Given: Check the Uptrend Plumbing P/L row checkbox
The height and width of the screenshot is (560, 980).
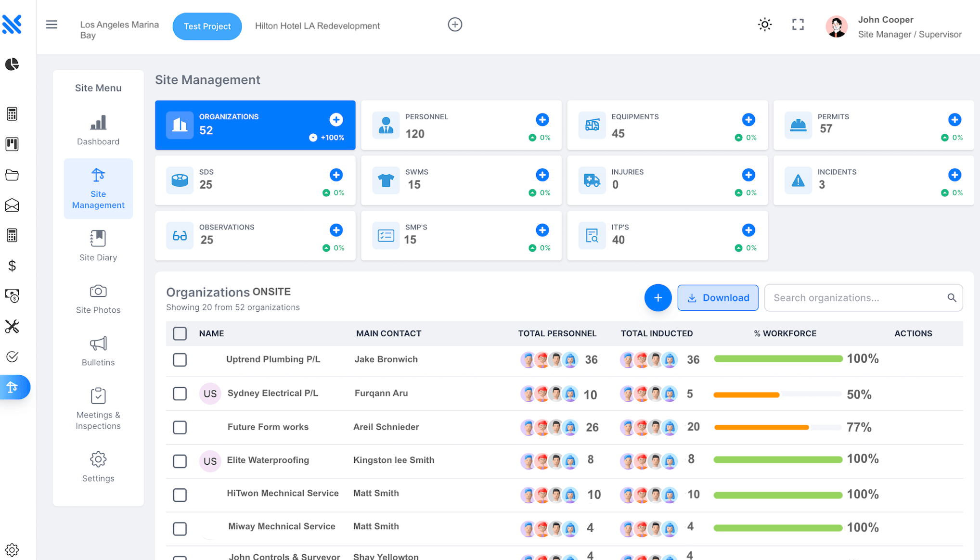Looking at the screenshot, I should click(x=180, y=359).
